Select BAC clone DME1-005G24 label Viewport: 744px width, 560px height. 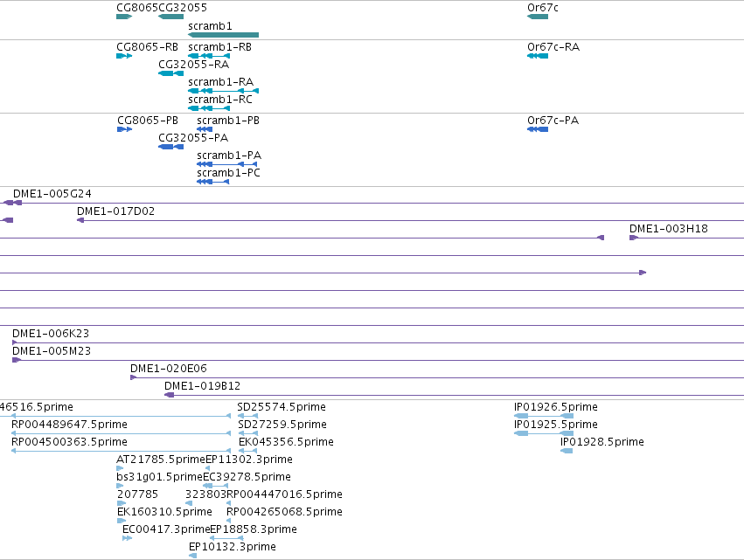(x=52, y=194)
